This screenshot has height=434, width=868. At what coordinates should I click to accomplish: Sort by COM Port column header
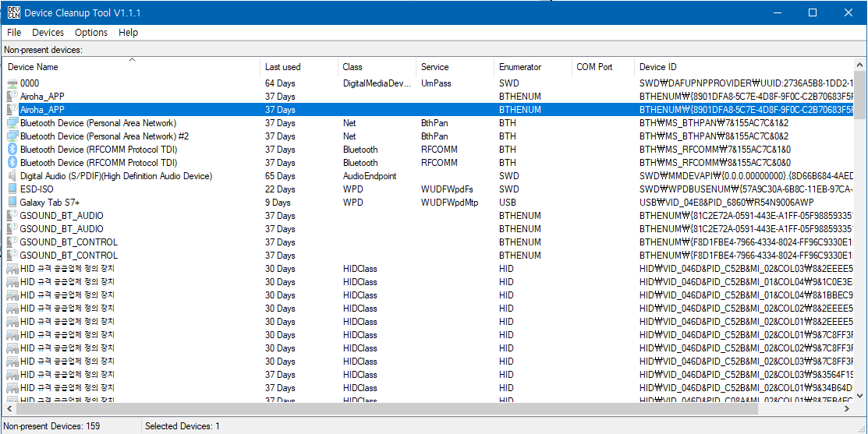pyautogui.click(x=603, y=67)
